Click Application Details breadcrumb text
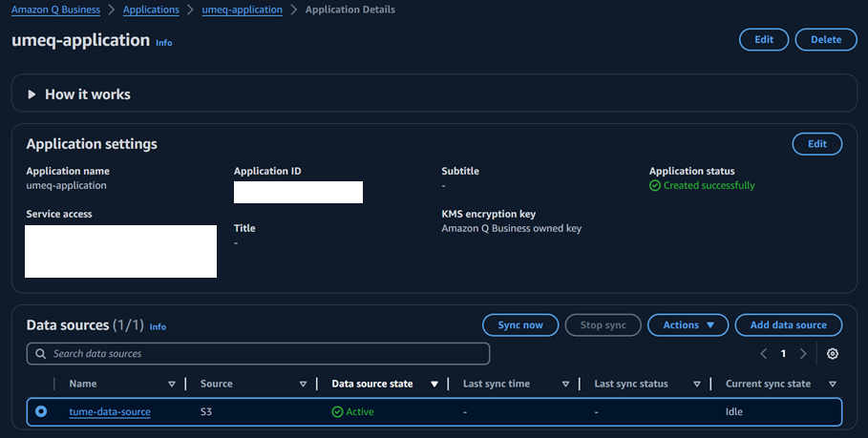 350,10
